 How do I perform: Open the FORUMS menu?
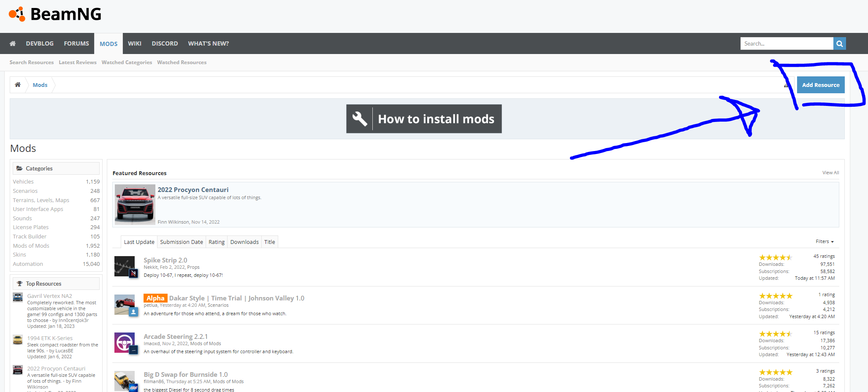pos(76,43)
